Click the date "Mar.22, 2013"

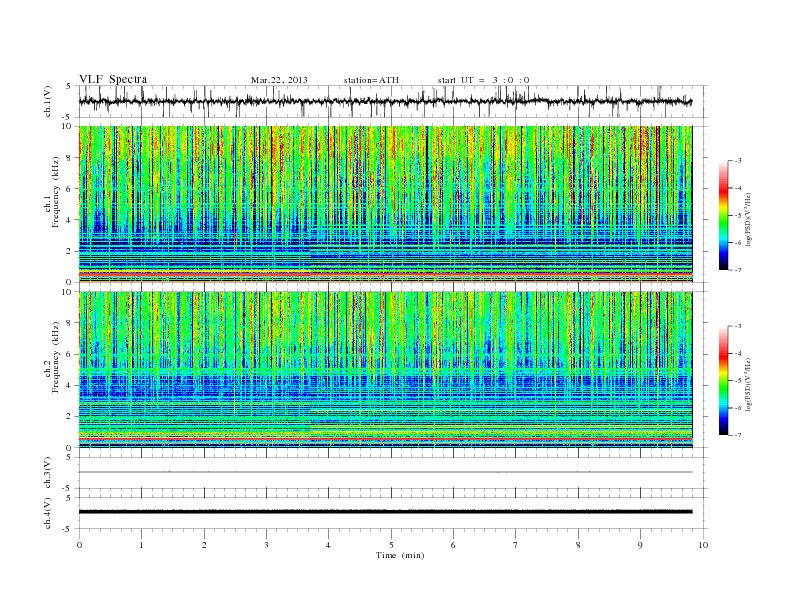279,80
